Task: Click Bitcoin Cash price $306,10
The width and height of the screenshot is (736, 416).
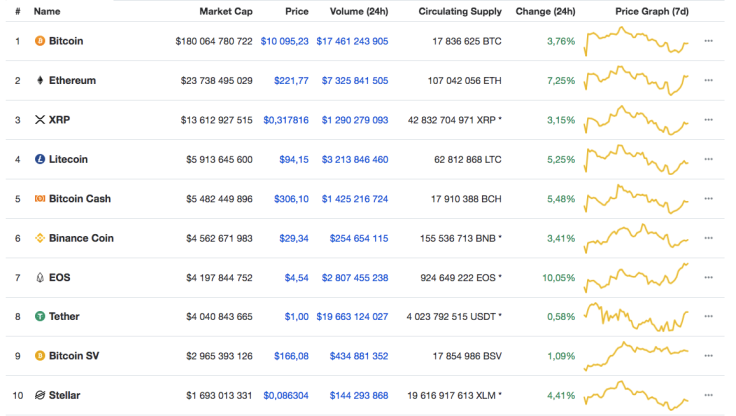Action: tap(291, 199)
